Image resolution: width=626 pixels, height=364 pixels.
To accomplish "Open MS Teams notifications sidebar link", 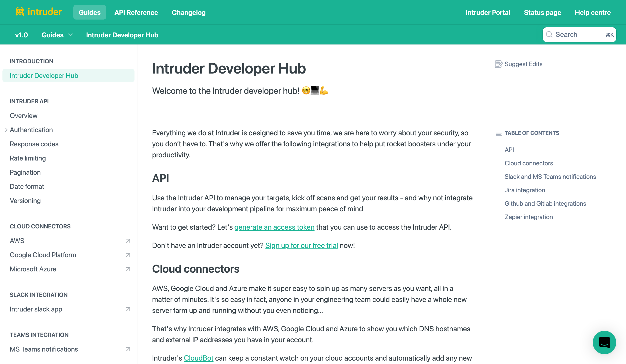I will [x=44, y=349].
